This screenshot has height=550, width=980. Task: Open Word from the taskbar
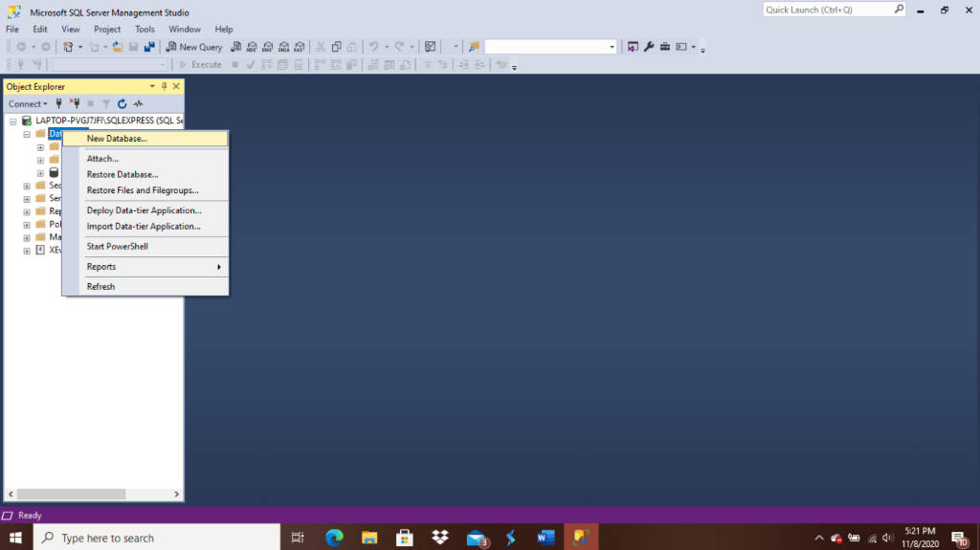click(x=546, y=538)
